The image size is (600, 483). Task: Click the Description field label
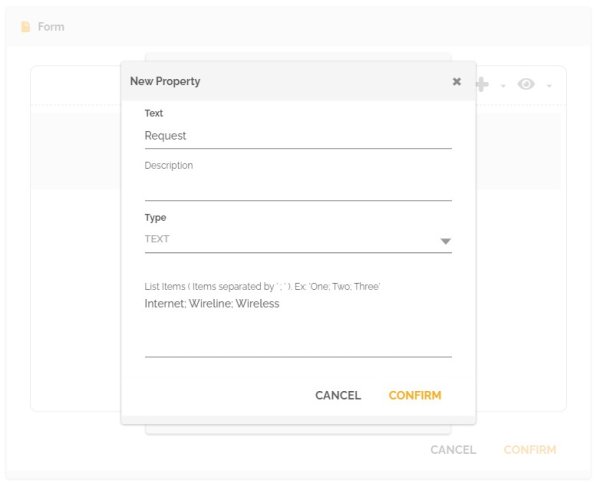coord(169,166)
